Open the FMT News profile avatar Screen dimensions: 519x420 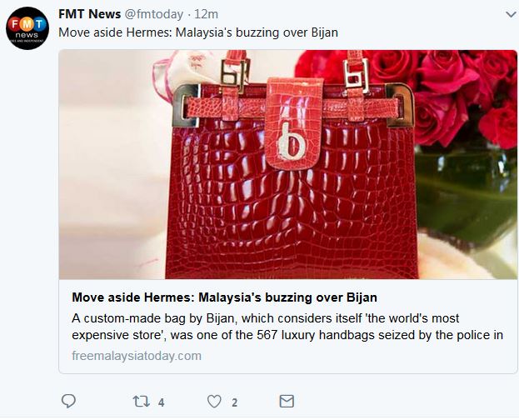tap(27, 29)
